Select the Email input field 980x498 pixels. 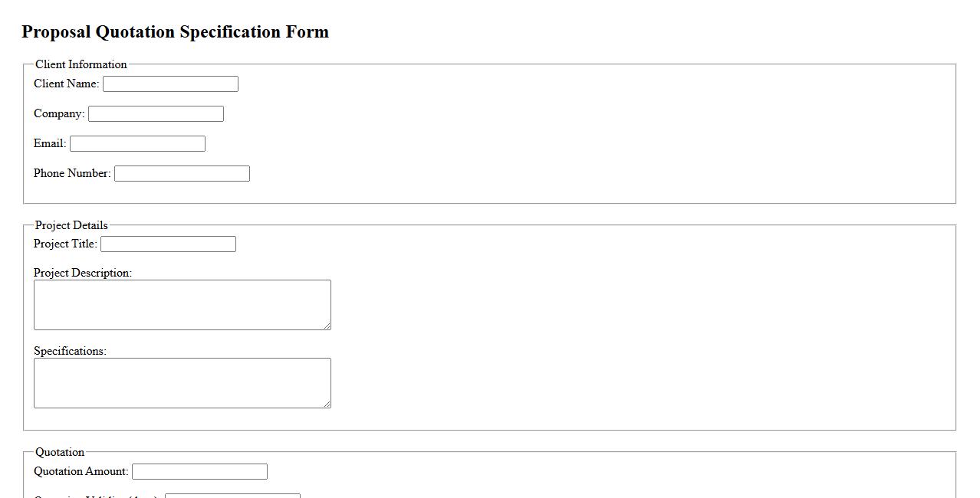point(137,144)
